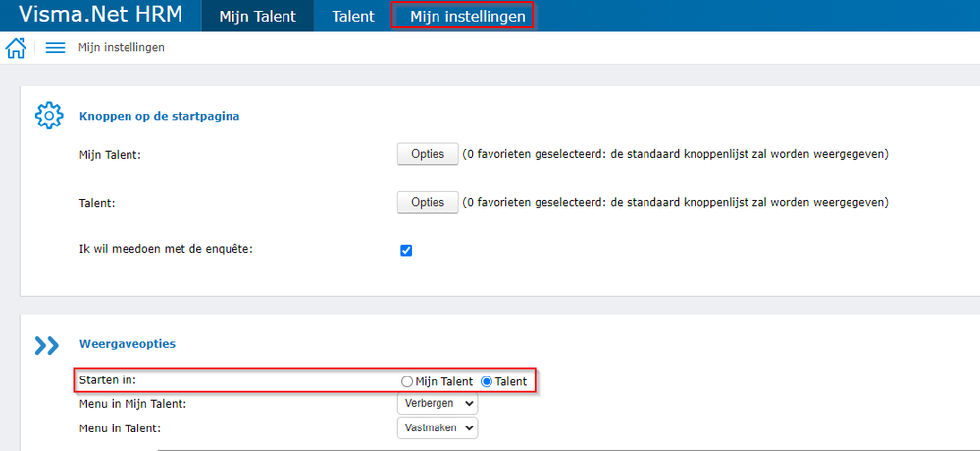This screenshot has height=451, width=980.
Task: Click Opties button for Talent row
Action: click(428, 203)
